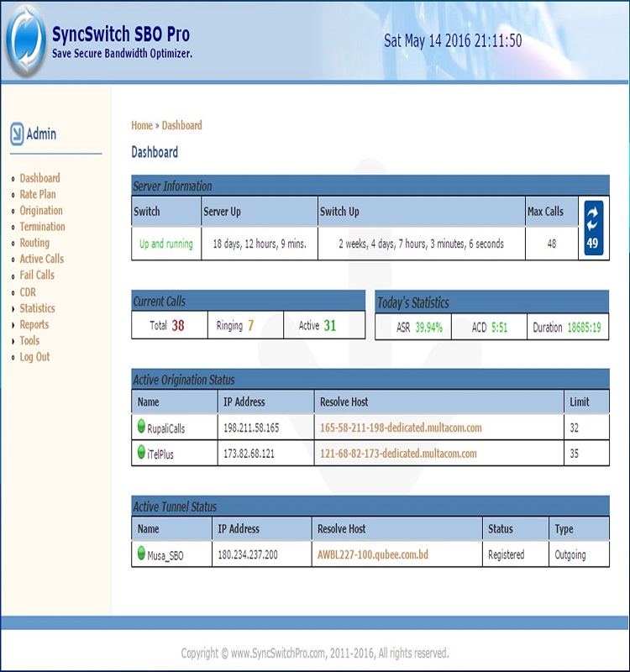The height and width of the screenshot is (672, 630).
Task: Open Rate Plan from the sidebar
Action: (x=38, y=195)
